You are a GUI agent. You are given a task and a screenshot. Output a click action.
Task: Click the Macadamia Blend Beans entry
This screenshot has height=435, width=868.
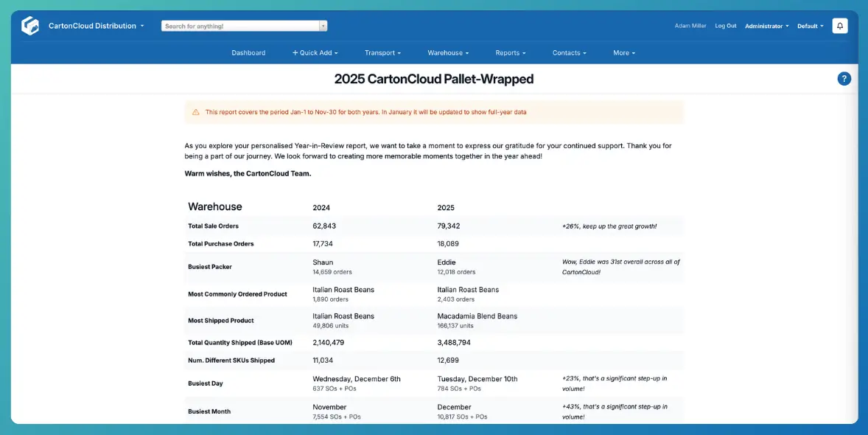pyautogui.click(x=477, y=316)
